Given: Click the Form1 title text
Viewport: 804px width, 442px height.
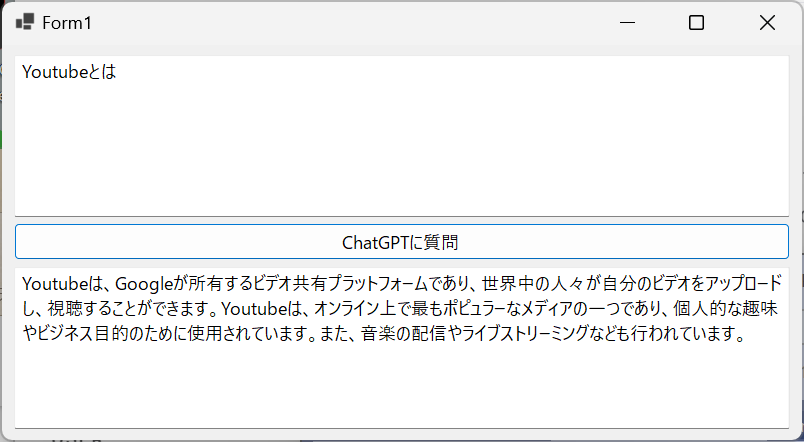Looking at the screenshot, I should point(67,23).
